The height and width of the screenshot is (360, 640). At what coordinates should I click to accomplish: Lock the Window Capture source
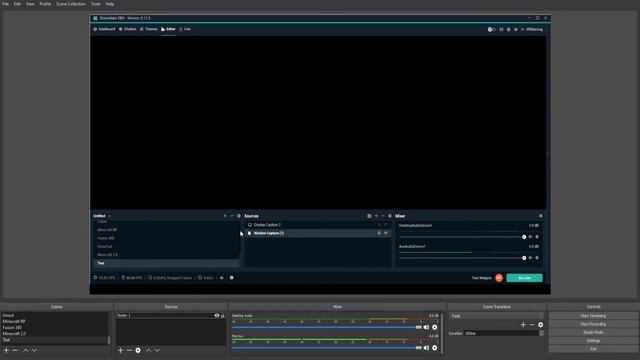point(379,233)
